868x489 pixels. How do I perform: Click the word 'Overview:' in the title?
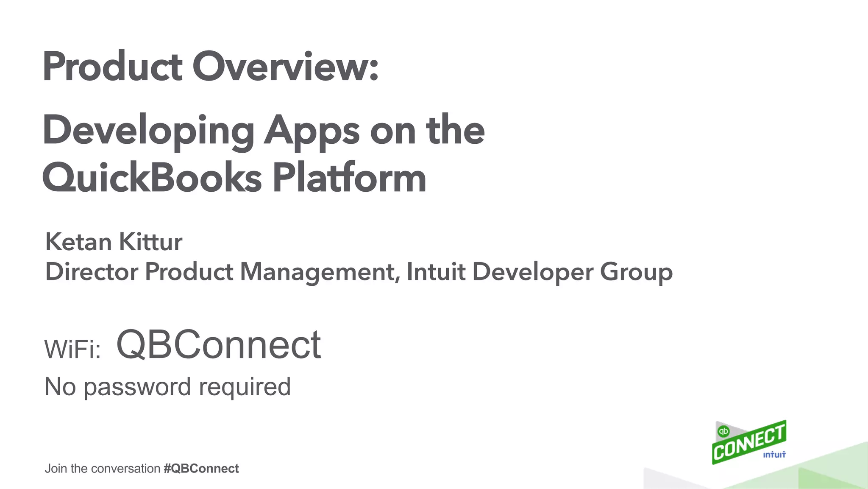[x=285, y=67]
